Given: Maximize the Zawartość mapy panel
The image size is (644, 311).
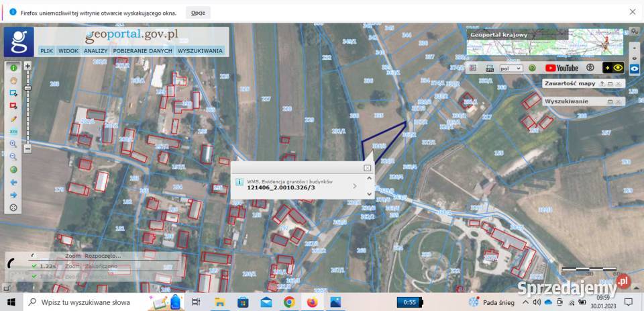Looking at the screenshot, I should point(610,83).
